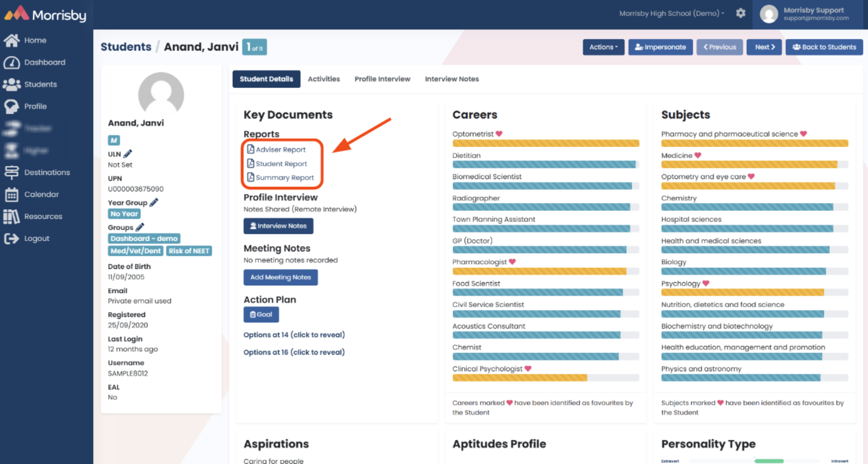
Task: Click the Goal button in Action Plan
Action: [x=261, y=314]
